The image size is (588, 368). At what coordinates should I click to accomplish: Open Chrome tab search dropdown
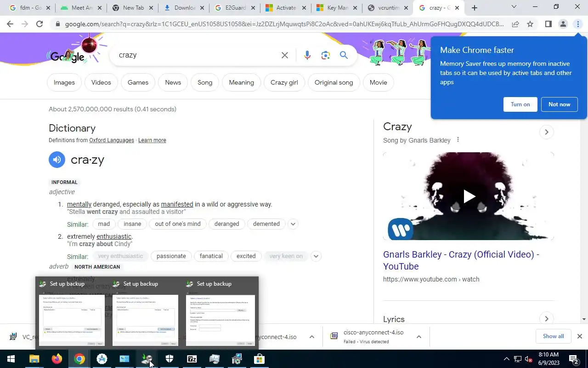coord(514,7)
